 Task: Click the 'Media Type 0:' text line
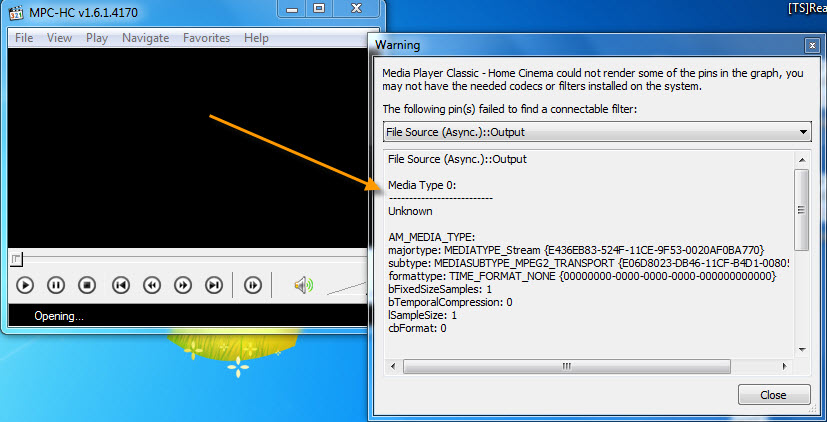tap(422, 185)
